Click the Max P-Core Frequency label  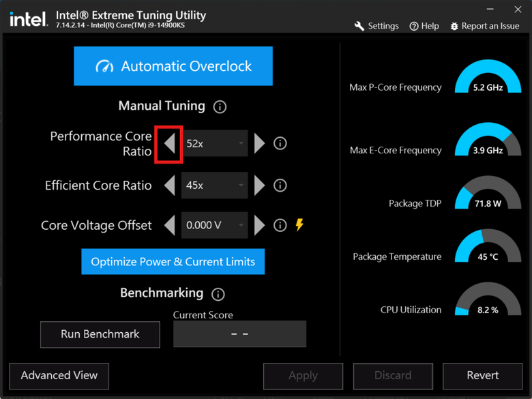(x=396, y=87)
